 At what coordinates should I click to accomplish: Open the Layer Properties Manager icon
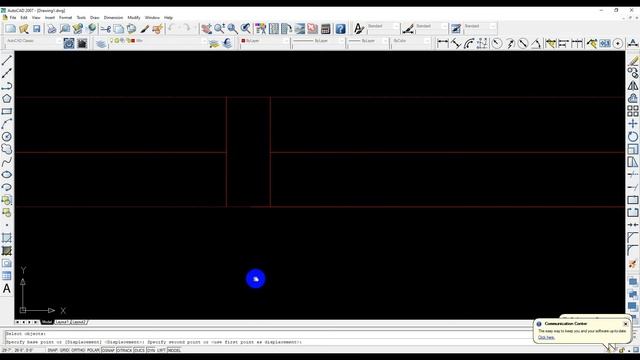101,43
